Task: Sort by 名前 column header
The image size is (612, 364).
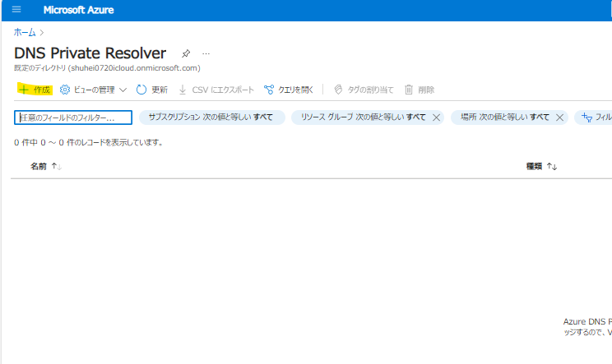Action: pos(46,167)
